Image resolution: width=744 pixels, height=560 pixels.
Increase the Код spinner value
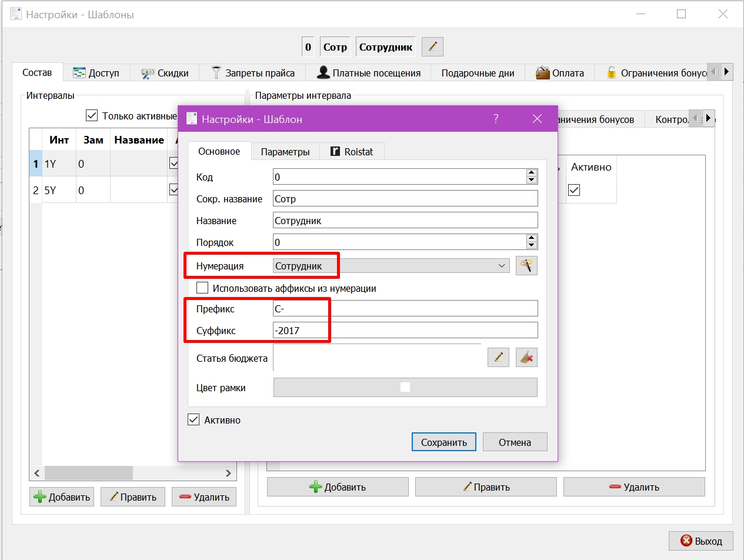(532, 173)
